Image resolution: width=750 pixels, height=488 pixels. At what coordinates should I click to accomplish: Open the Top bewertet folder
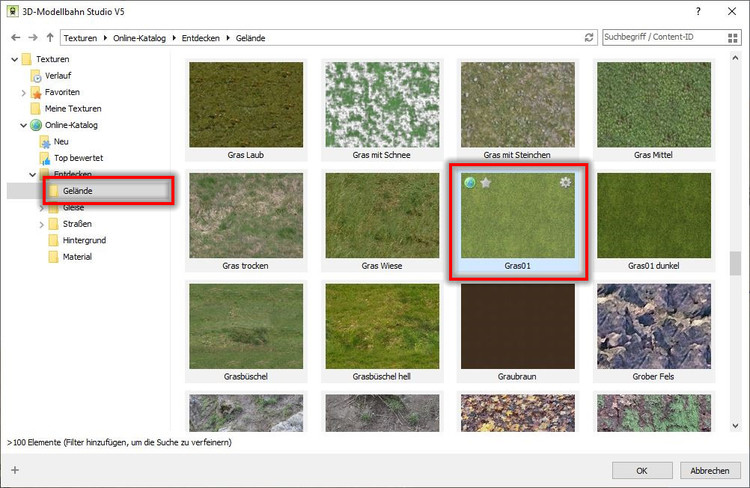click(x=77, y=158)
